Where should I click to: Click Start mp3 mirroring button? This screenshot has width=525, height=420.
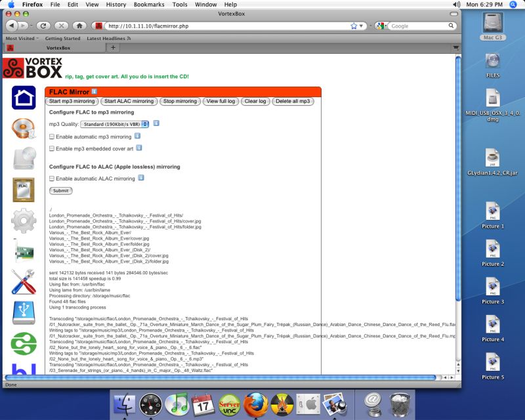(x=72, y=101)
